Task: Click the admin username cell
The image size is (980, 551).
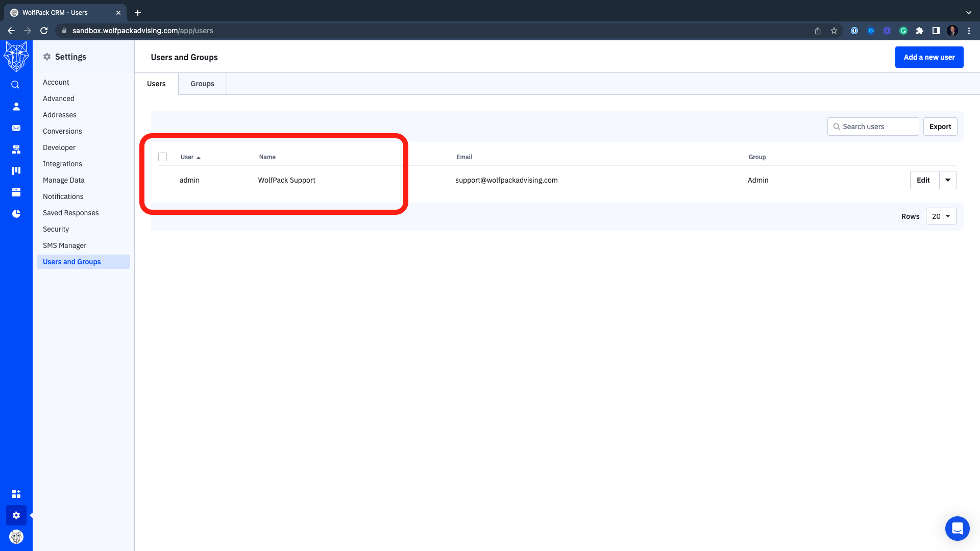Action: (189, 180)
